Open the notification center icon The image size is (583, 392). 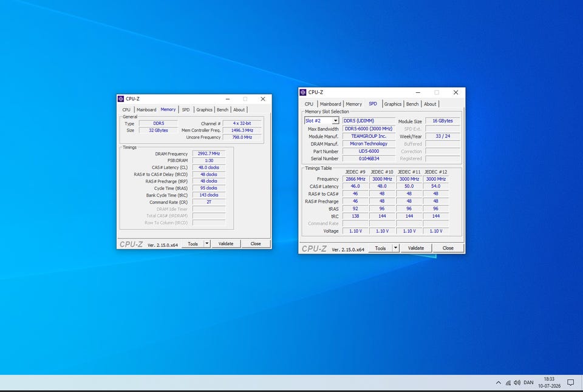coord(570,382)
